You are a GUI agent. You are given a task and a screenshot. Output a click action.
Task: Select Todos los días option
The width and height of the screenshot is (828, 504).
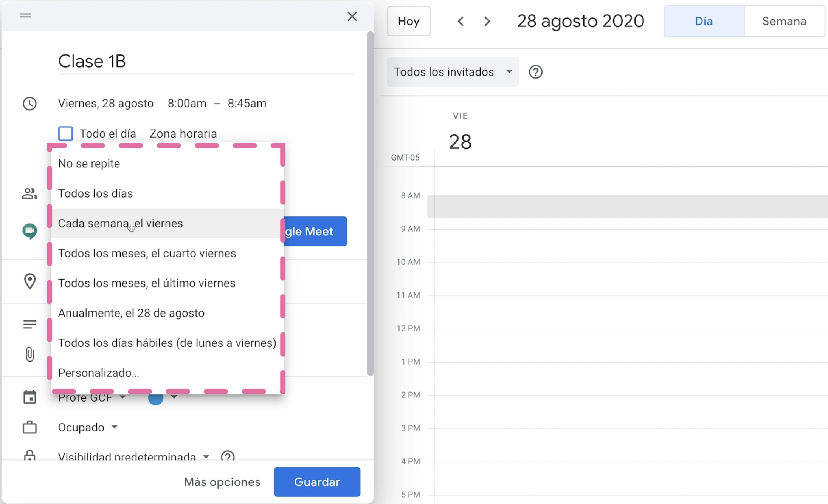pyautogui.click(x=167, y=193)
